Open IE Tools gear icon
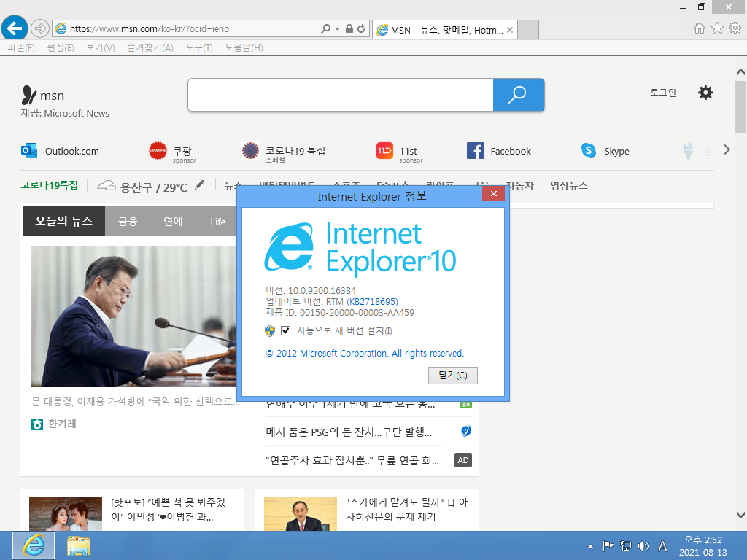Viewport: 747px width, 560px height. pyautogui.click(x=735, y=28)
